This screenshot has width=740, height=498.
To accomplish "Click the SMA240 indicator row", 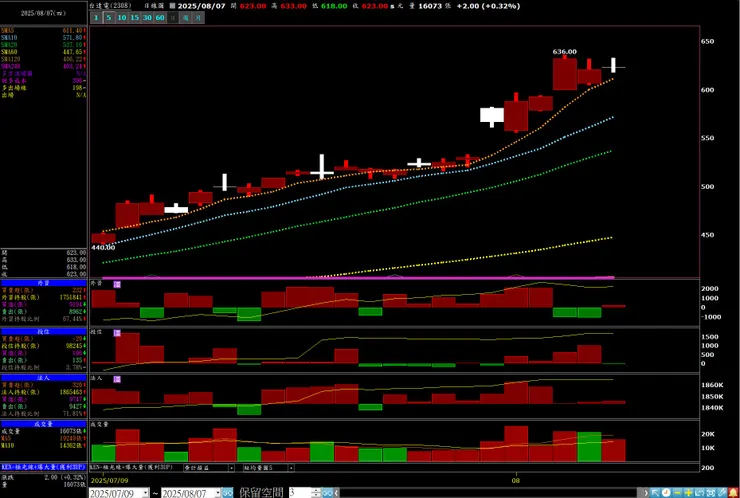I will [43, 66].
